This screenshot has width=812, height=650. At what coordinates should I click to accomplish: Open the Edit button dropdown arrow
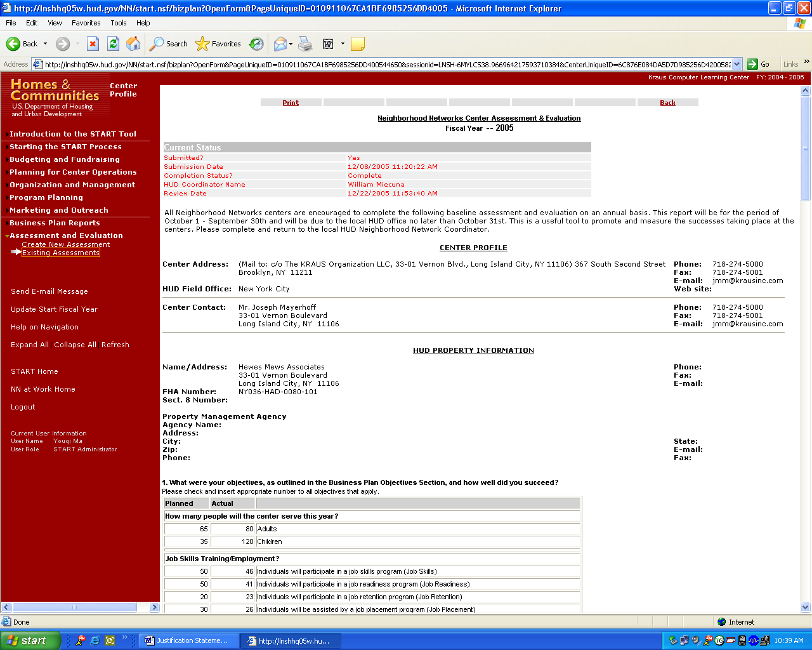[343, 44]
